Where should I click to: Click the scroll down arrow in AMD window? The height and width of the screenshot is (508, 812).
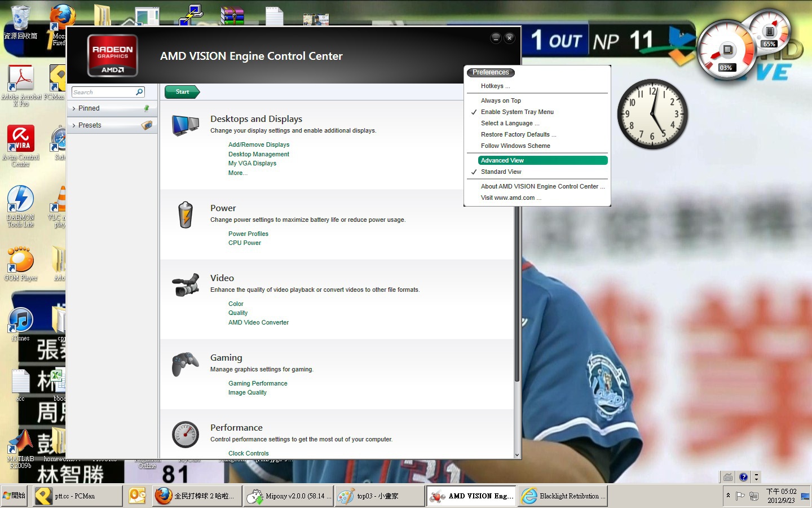(x=517, y=454)
